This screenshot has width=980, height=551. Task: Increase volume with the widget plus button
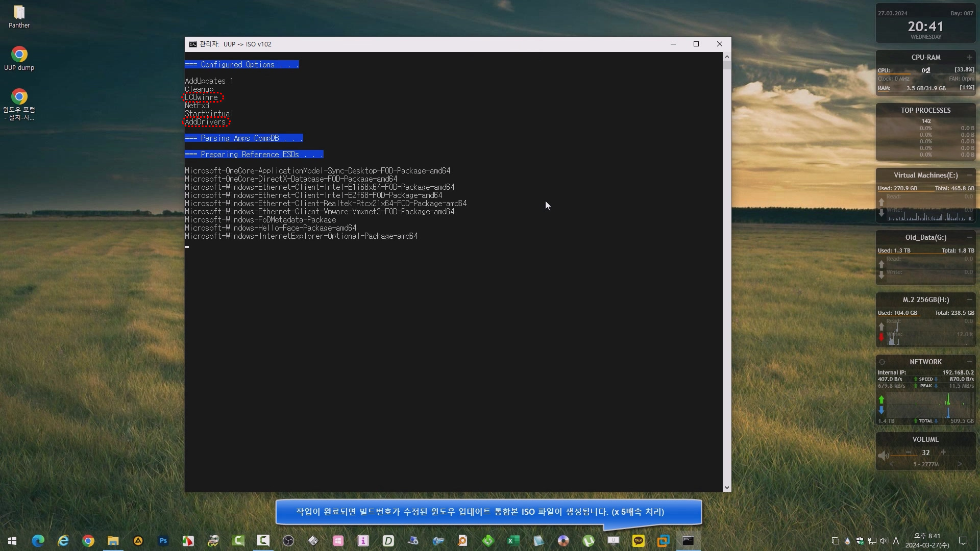[943, 453]
